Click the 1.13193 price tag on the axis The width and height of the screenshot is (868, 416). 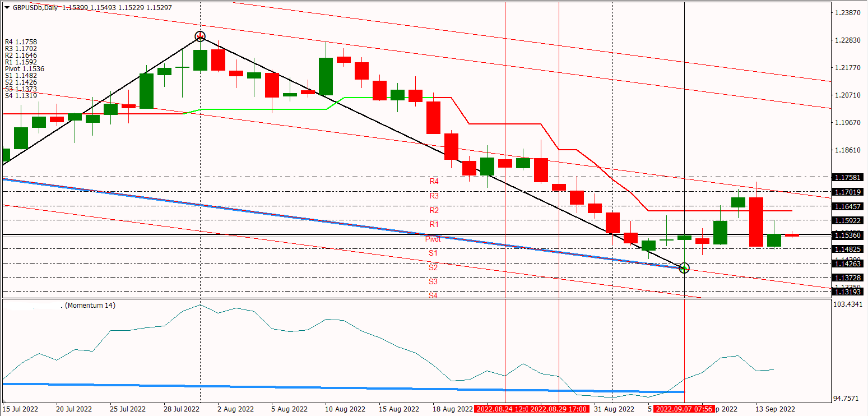(848, 292)
